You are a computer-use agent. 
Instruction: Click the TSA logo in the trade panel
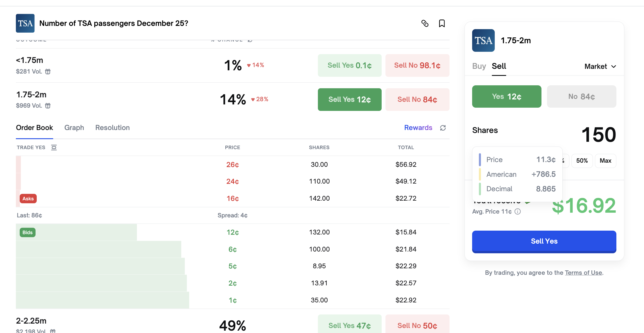483,41
